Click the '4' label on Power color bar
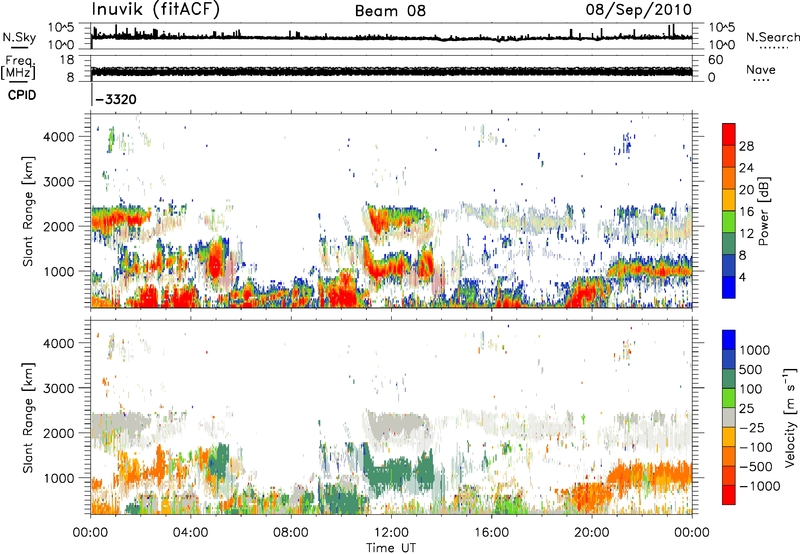Screen dimensions: 800x554 pos(743,278)
